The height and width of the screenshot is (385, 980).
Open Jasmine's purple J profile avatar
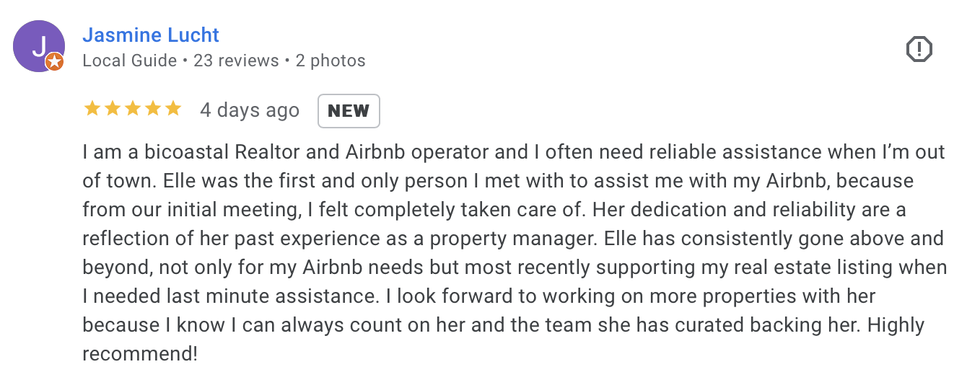[39, 46]
